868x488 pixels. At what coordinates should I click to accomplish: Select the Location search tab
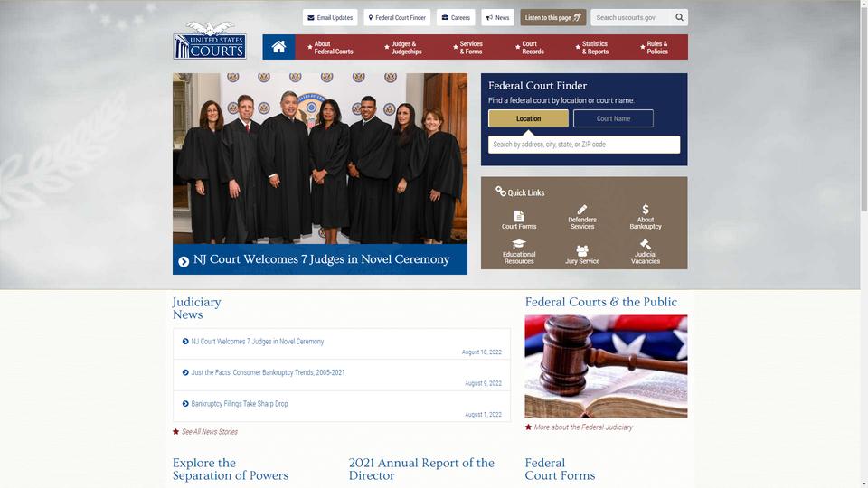point(528,118)
